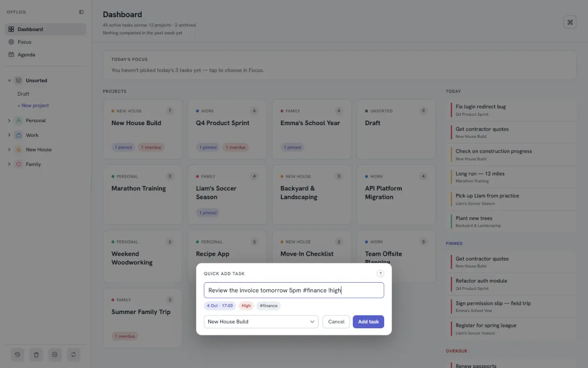This screenshot has height=368, width=588.
Task: Select Draft under Unsorted in sidebar
Action: [x=24, y=94]
